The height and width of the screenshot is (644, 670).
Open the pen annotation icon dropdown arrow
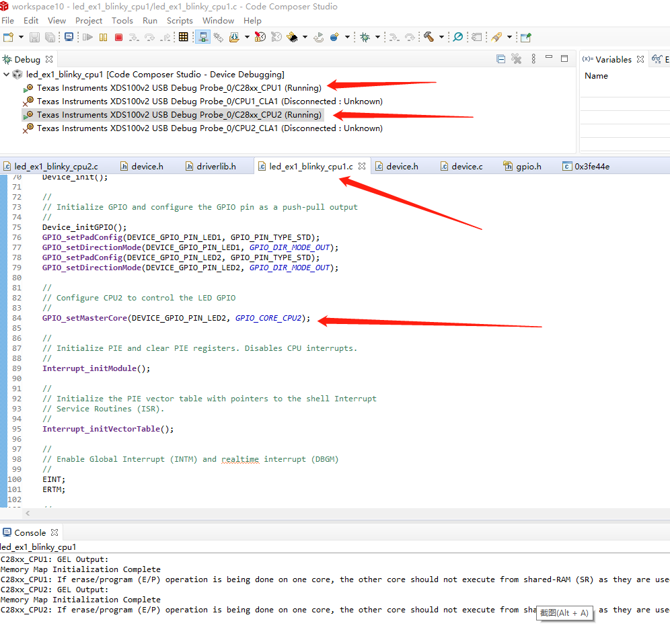pos(509,37)
